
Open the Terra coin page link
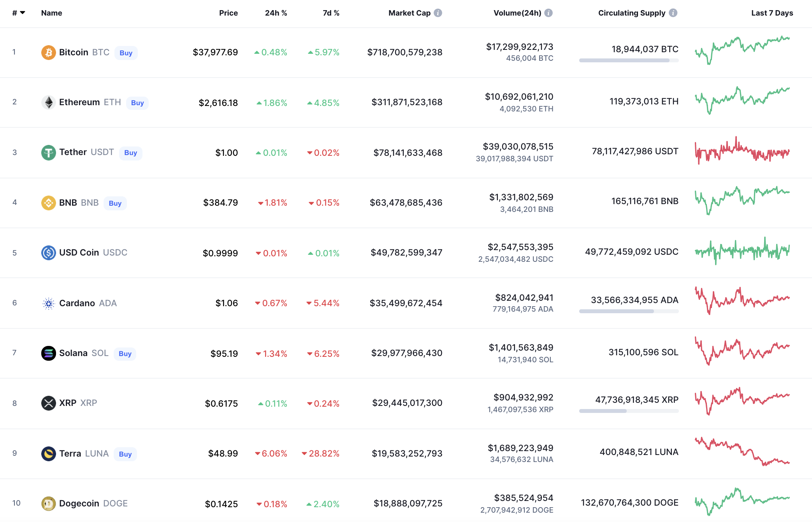pyautogui.click(x=70, y=453)
